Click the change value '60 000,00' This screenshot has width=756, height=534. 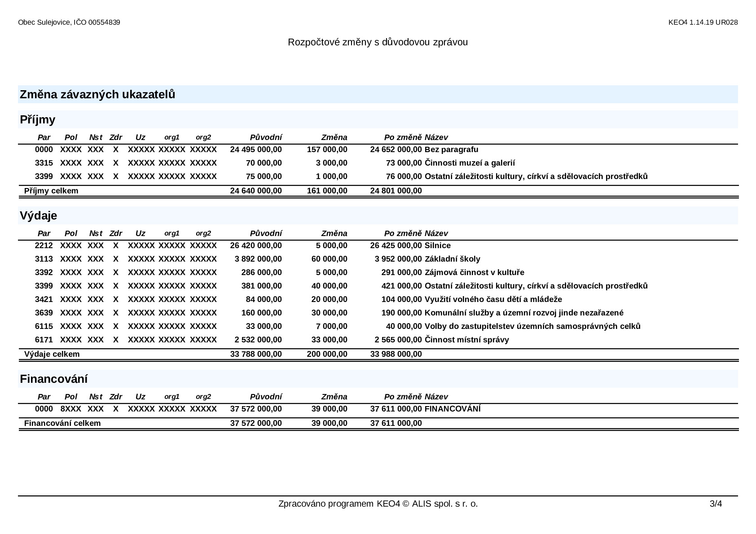pos(329,259)
